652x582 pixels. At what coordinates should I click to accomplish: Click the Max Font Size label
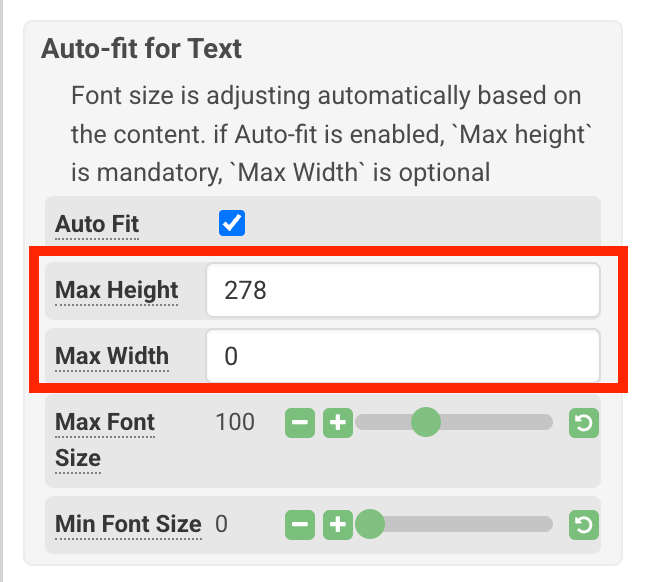pos(105,440)
